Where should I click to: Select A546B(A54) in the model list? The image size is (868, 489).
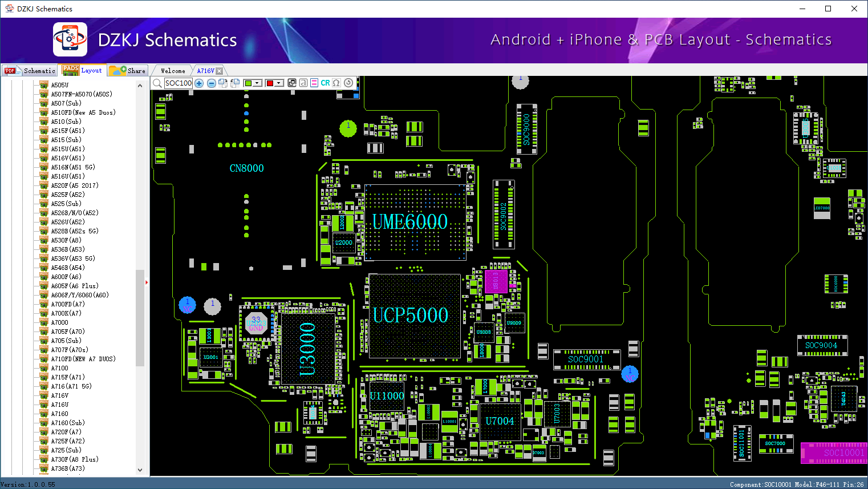coord(68,268)
